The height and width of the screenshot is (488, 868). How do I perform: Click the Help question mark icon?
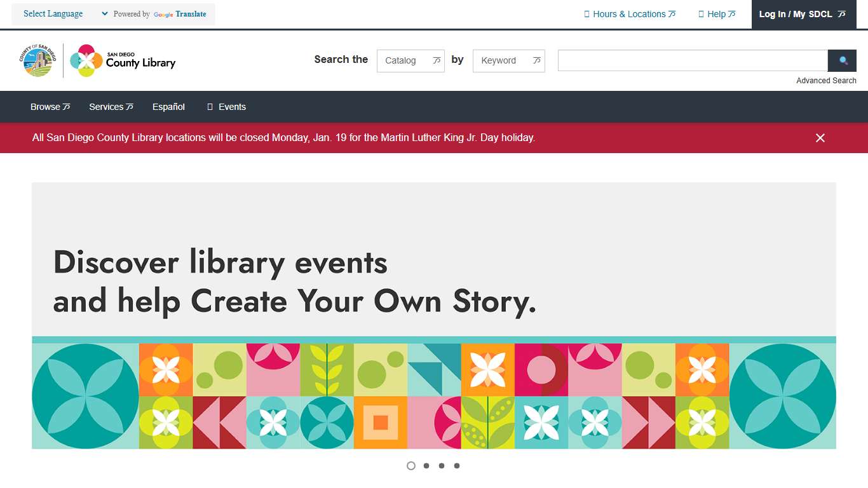click(x=702, y=13)
